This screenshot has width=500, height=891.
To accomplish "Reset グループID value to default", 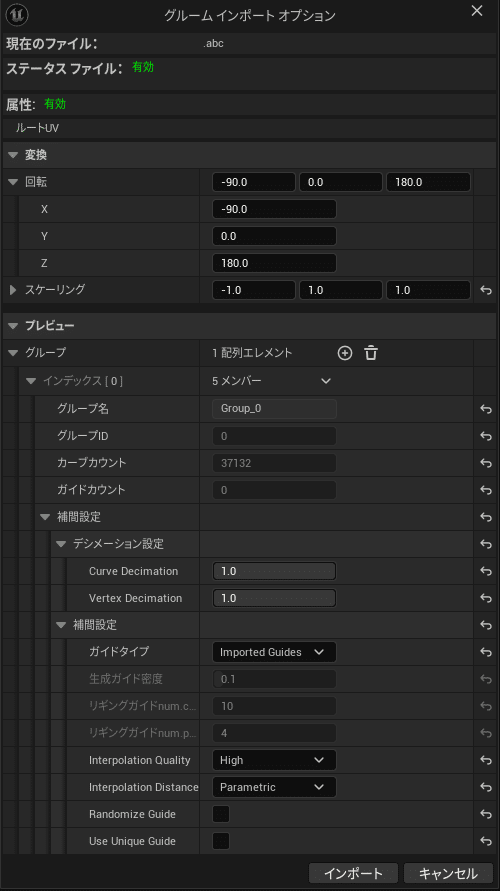I will [486, 436].
